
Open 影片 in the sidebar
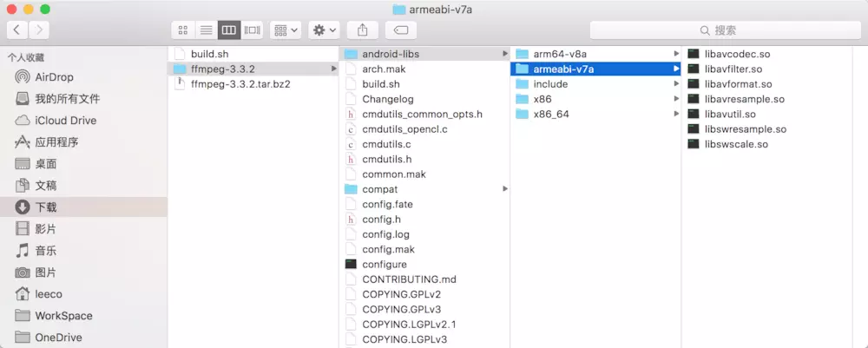(83, 228)
